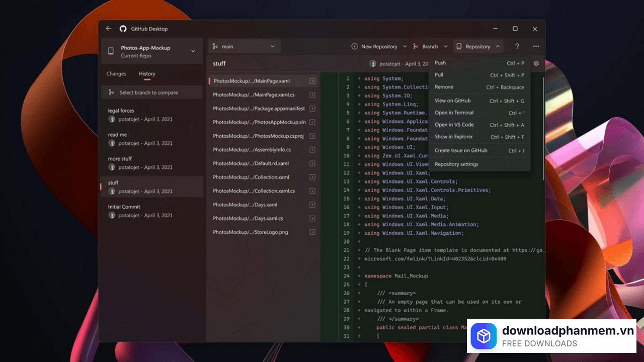The width and height of the screenshot is (644, 362).
Task: Open Repository settings
Action: click(x=456, y=164)
